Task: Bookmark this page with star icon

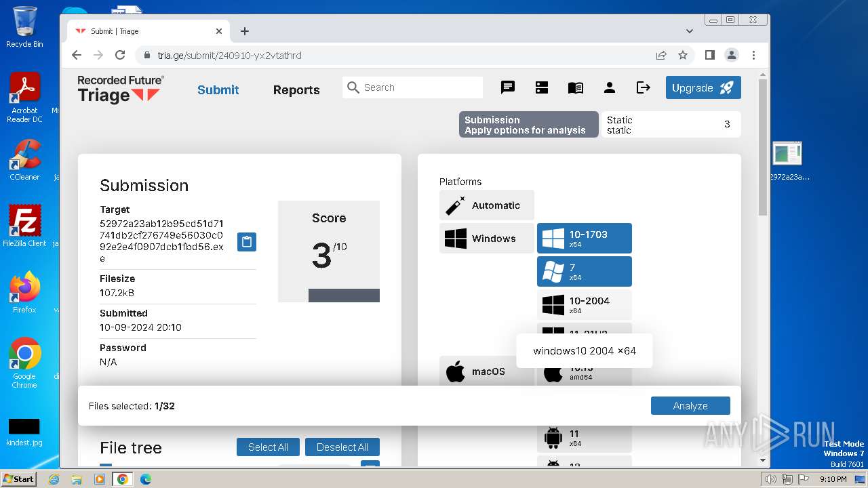Action: (683, 55)
